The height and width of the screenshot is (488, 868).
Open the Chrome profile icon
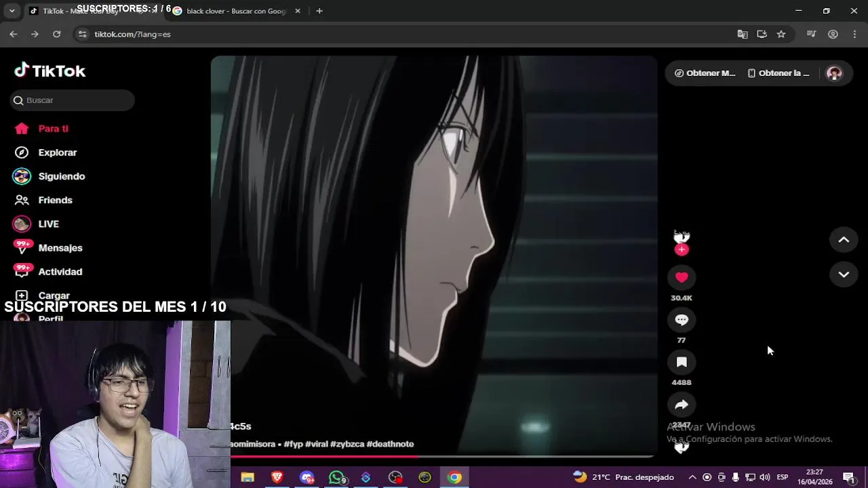point(833,34)
